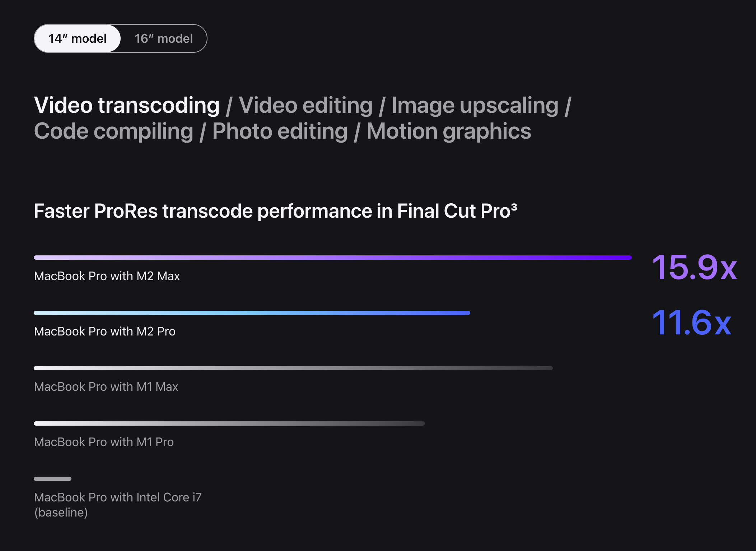Click the short Intel Core i7 baseline bar

coord(52,479)
